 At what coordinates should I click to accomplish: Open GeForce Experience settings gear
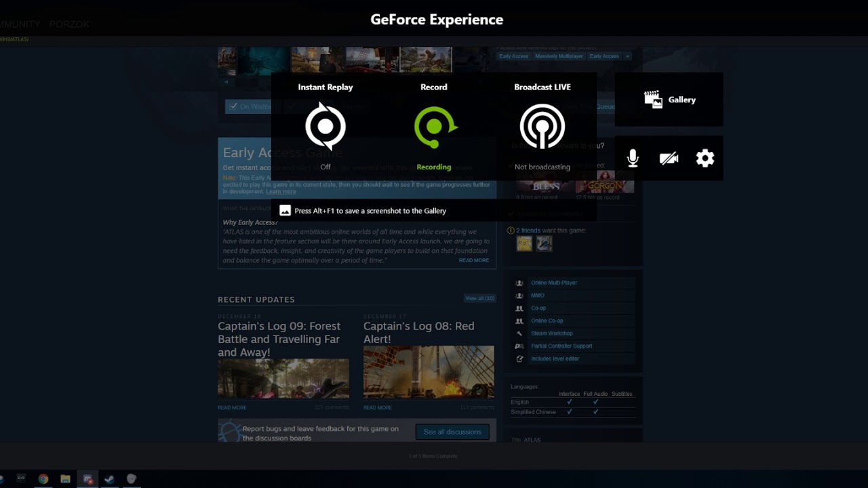pos(705,159)
